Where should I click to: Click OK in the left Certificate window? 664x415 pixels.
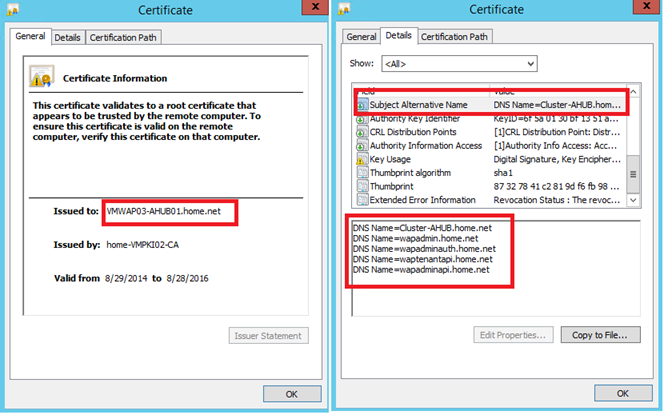292,394
